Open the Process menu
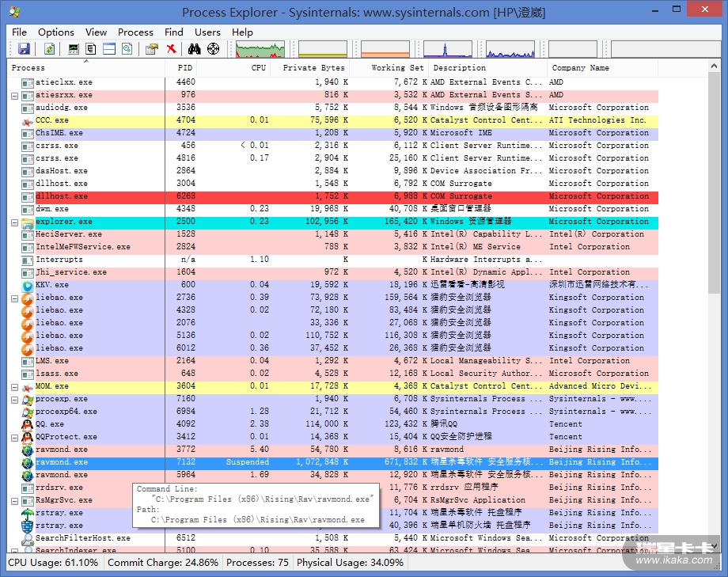This screenshot has height=577, width=728. [135, 32]
